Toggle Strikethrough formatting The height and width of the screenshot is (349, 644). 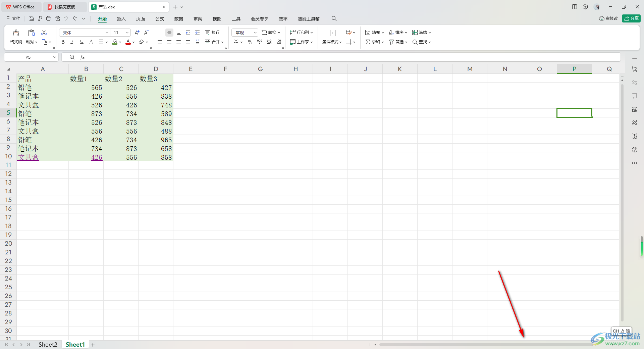(91, 42)
